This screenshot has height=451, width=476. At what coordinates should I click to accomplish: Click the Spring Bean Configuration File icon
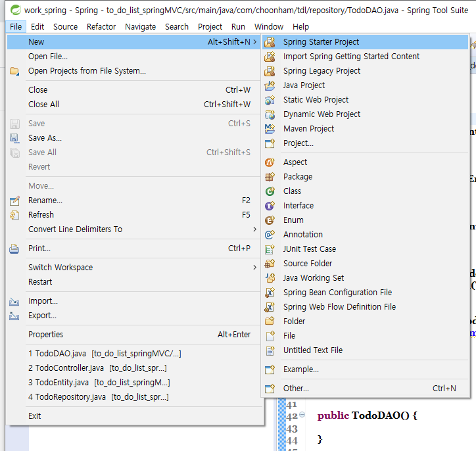pyautogui.click(x=270, y=293)
